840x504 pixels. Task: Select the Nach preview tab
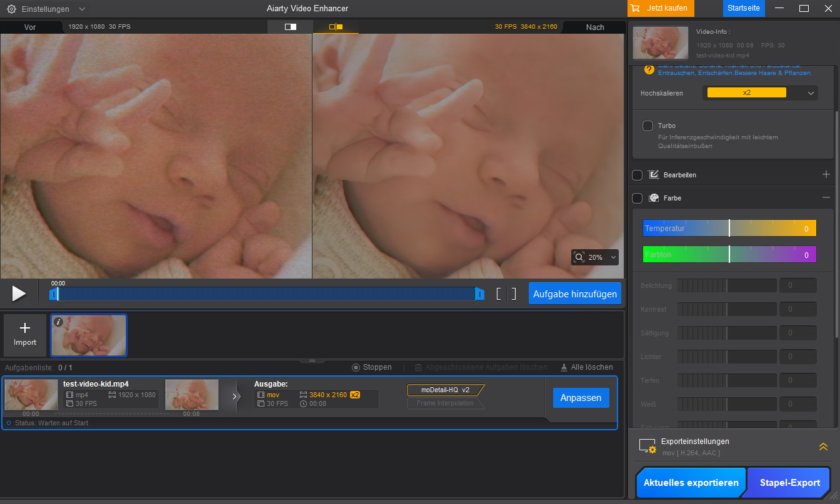tap(595, 27)
